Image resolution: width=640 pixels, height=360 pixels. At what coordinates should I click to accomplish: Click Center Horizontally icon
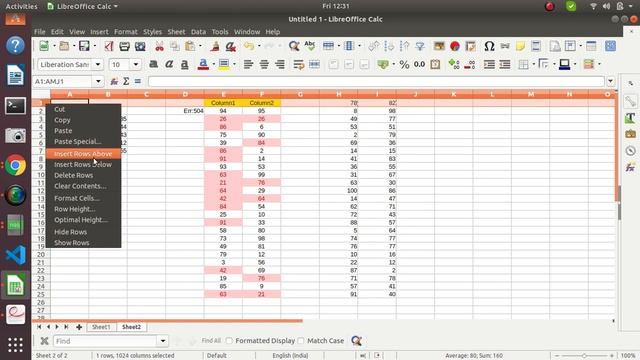coord(264,64)
